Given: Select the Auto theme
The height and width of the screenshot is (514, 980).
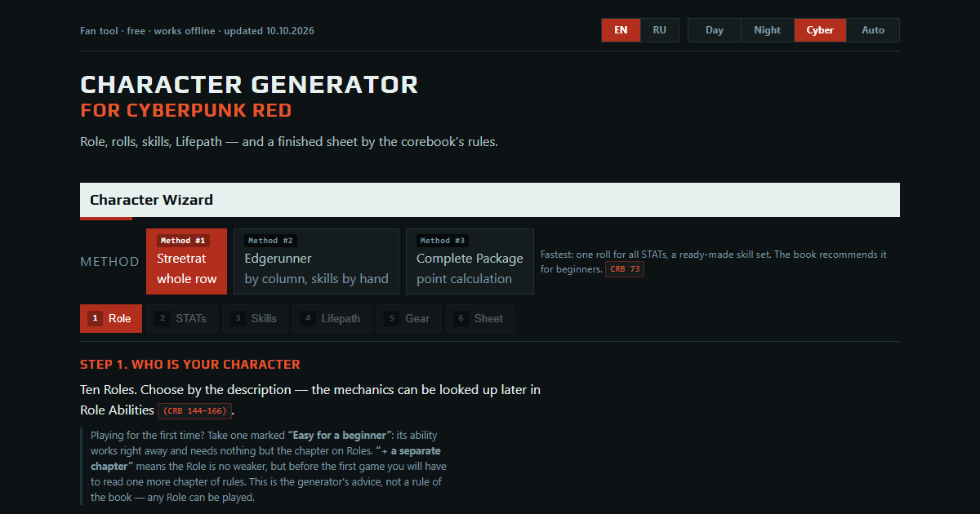Looking at the screenshot, I should (873, 30).
